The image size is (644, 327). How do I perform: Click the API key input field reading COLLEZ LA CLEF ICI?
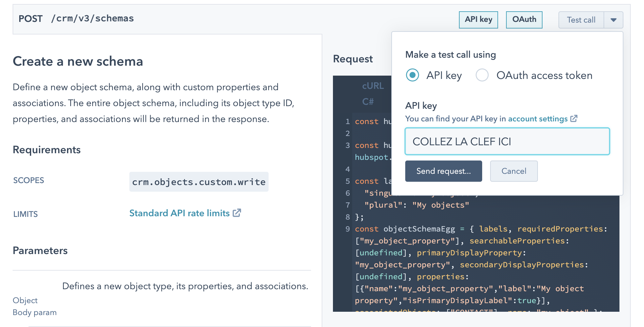click(x=507, y=141)
